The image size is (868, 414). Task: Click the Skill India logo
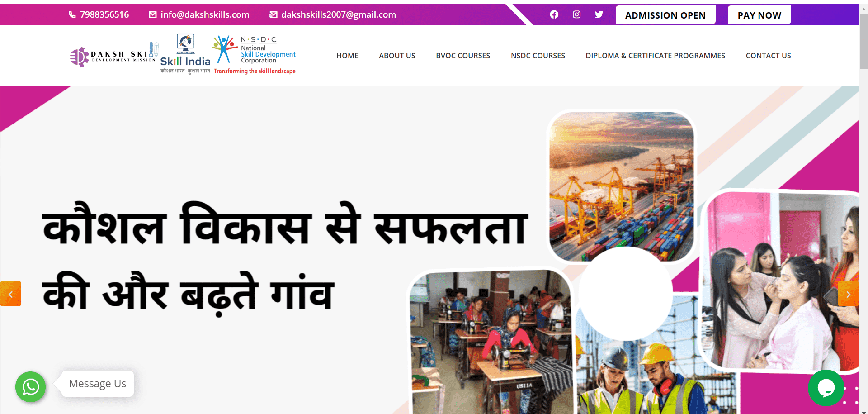pyautogui.click(x=185, y=54)
